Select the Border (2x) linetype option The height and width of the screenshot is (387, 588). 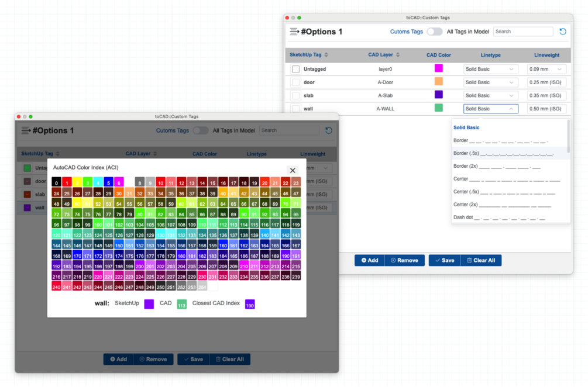point(509,166)
